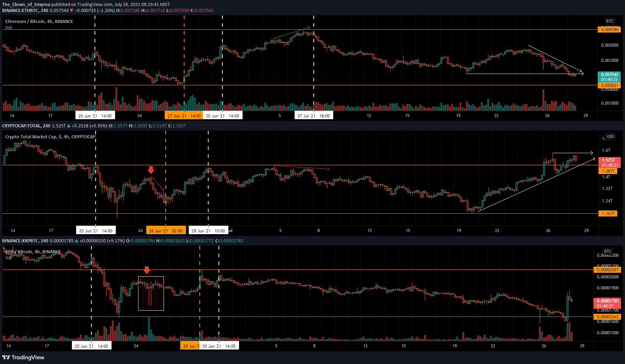Click the 0.061000 axis value on ETHBTC chart

tap(610, 60)
